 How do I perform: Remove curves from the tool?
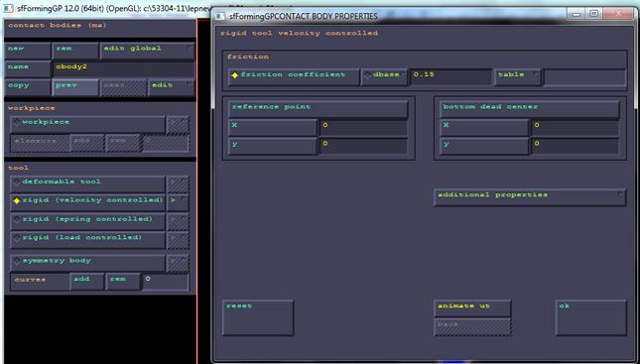[123, 282]
